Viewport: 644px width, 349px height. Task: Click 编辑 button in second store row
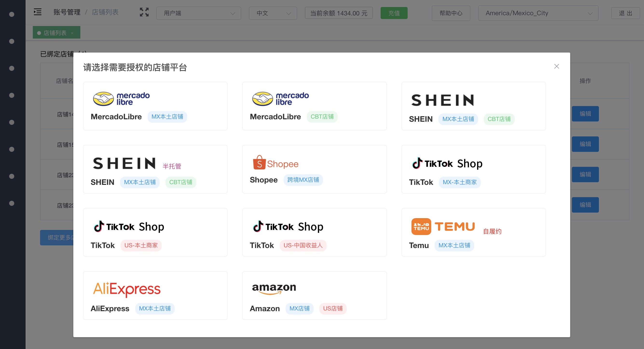pos(585,144)
